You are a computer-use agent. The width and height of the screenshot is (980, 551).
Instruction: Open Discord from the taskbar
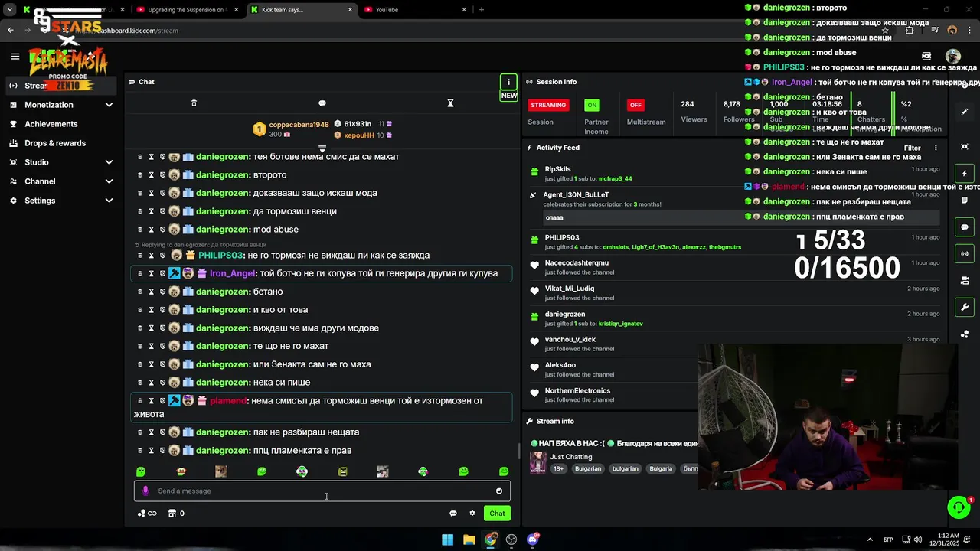tap(533, 540)
